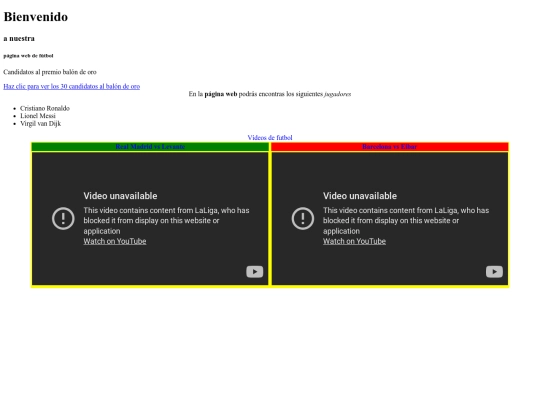Click the Virgil van Dijk list item
540x405 pixels.
[x=41, y=123]
